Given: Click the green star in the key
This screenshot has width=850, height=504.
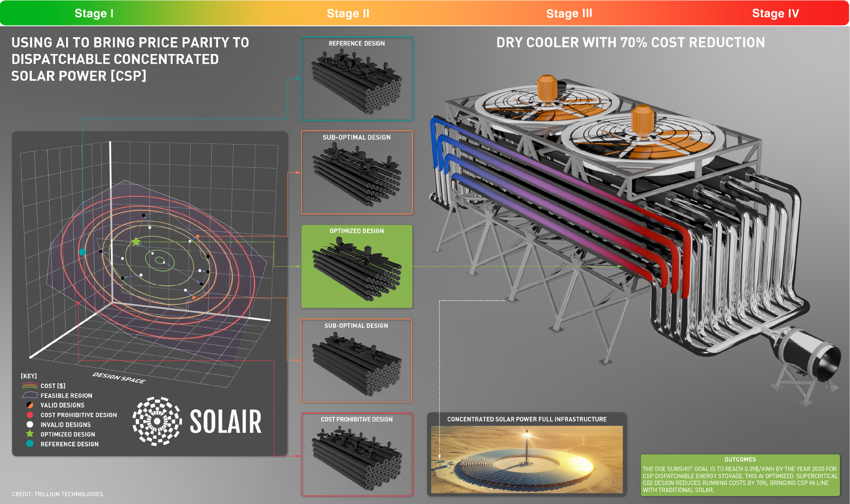Looking at the screenshot, I should click(30, 434).
